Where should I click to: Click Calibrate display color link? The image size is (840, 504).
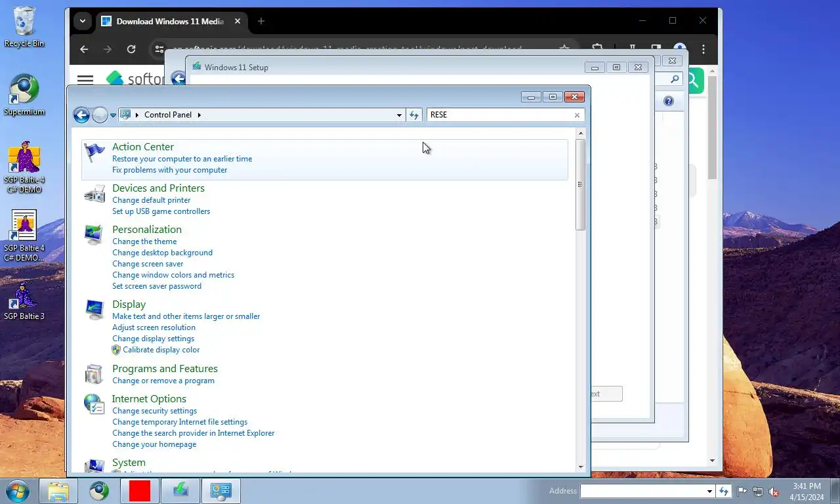pyautogui.click(x=161, y=350)
